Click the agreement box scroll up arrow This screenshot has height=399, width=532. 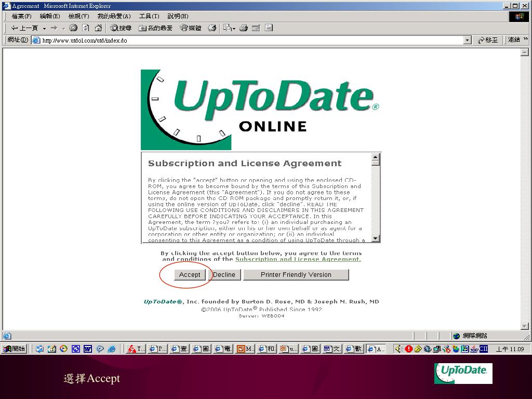(375, 157)
